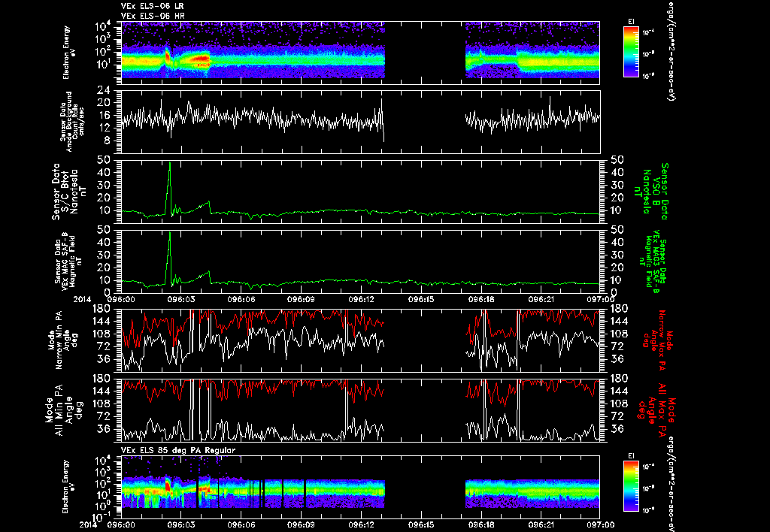Click the data gap in the top spectrogram
This screenshot has width=770, height=532.
(425, 50)
